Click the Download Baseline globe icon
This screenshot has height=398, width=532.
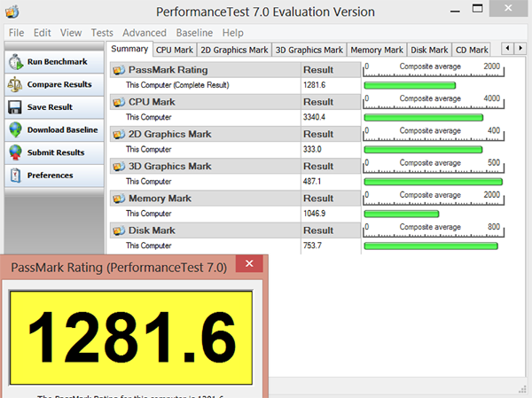click(x=16, y=130)
